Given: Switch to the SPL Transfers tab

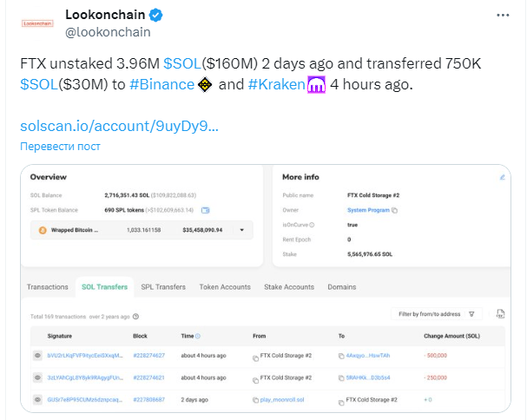Looking at the screenshot, I should coord(163,287).
